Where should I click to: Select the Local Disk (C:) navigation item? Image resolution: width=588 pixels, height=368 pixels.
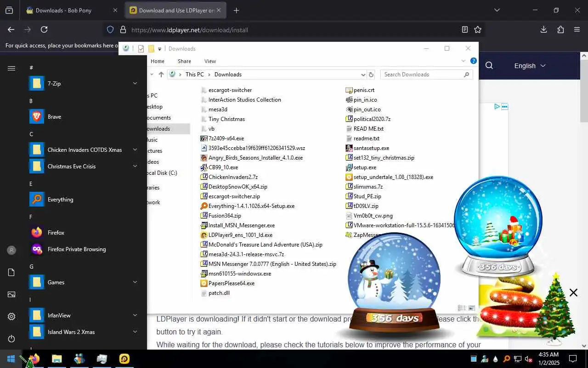click(162, 173)
